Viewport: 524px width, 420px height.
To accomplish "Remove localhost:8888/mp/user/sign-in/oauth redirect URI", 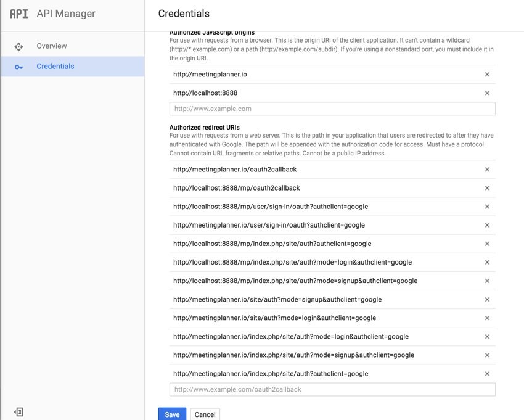I will tap(487, 207).
